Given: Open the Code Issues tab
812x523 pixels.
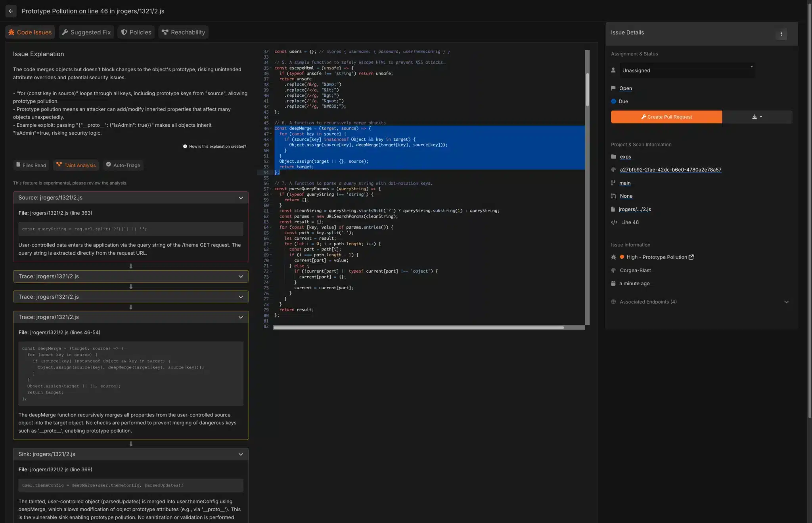Looking at the screenshot, I should [x=30, y=32].
